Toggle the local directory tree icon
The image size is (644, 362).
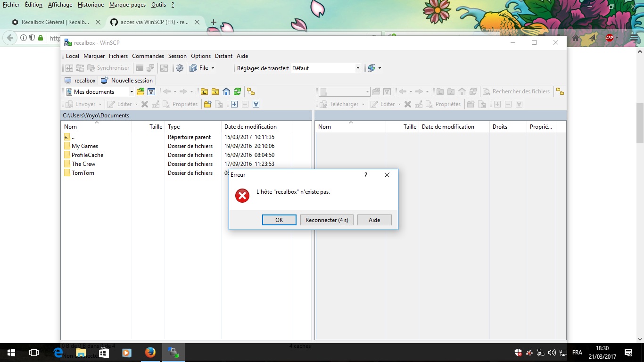(x=251, y=92)
